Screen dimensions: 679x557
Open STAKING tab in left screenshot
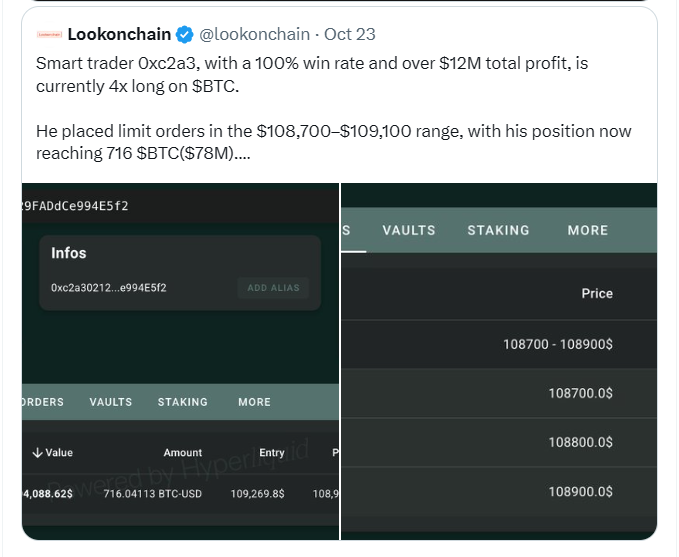click(x=182, y=402)
